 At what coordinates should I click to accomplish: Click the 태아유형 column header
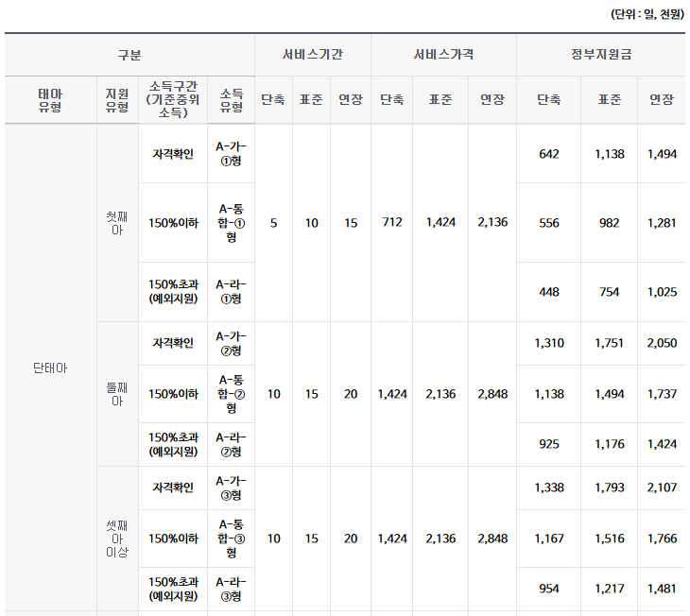(50, 100)
